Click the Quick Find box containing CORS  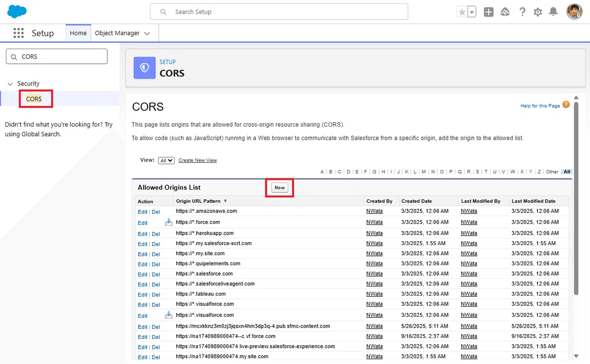click(x=57, y=56)
